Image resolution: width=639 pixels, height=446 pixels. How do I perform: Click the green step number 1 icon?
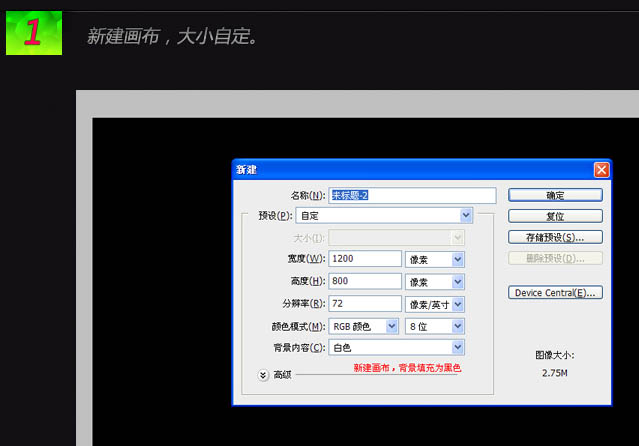point(33,33)
